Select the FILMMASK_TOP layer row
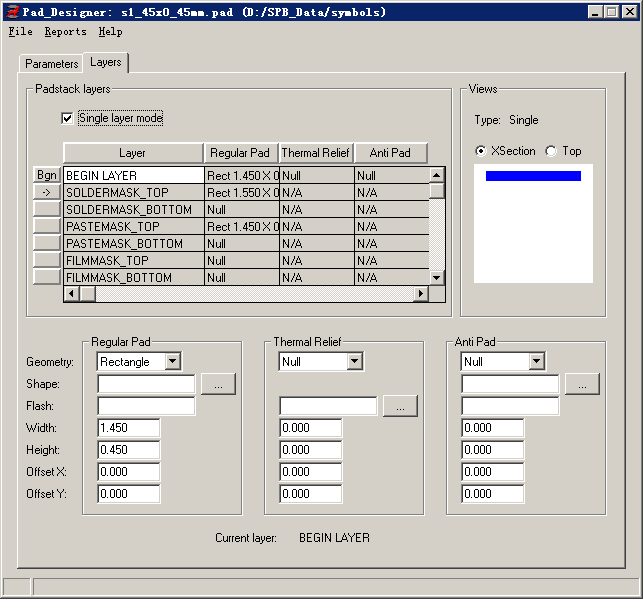The width and height of the screenshot is (643, 599). coord(134,261)
